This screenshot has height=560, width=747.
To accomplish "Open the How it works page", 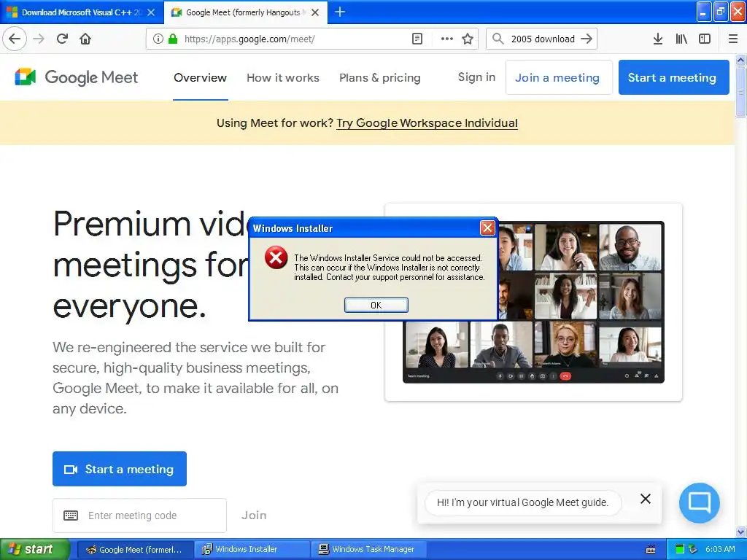I will [x=283, y=77].
